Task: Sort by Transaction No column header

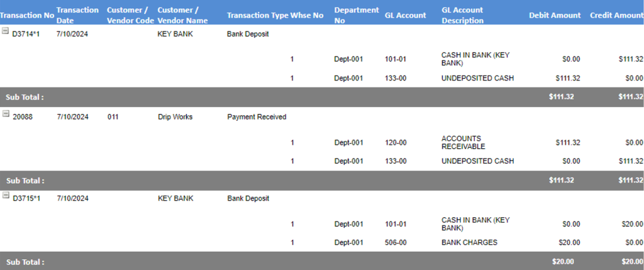Action: pos(26,15)
